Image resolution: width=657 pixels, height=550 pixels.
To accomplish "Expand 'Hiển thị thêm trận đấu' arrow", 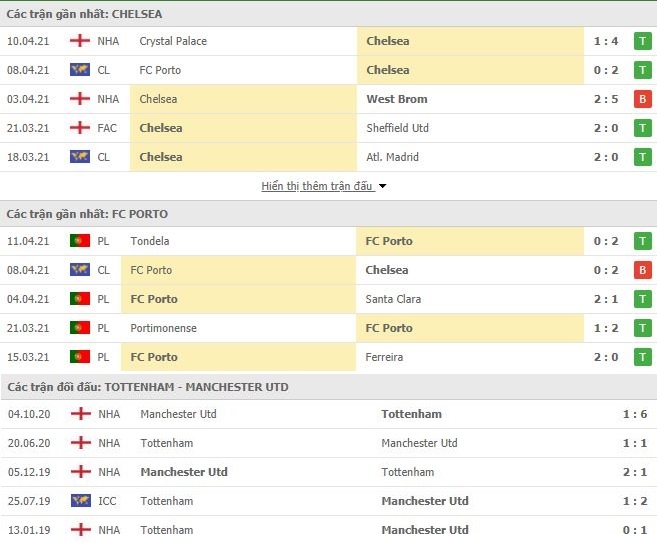I will (x=382, y=186).
